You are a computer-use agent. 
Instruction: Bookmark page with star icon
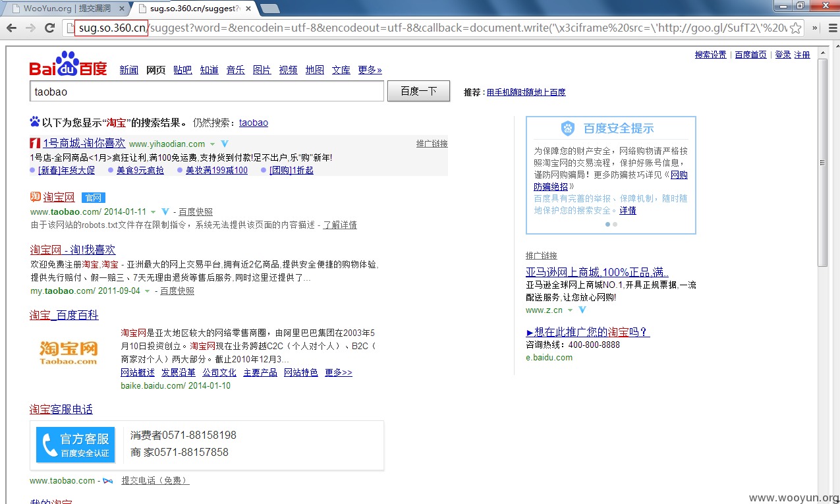[796, 28]
